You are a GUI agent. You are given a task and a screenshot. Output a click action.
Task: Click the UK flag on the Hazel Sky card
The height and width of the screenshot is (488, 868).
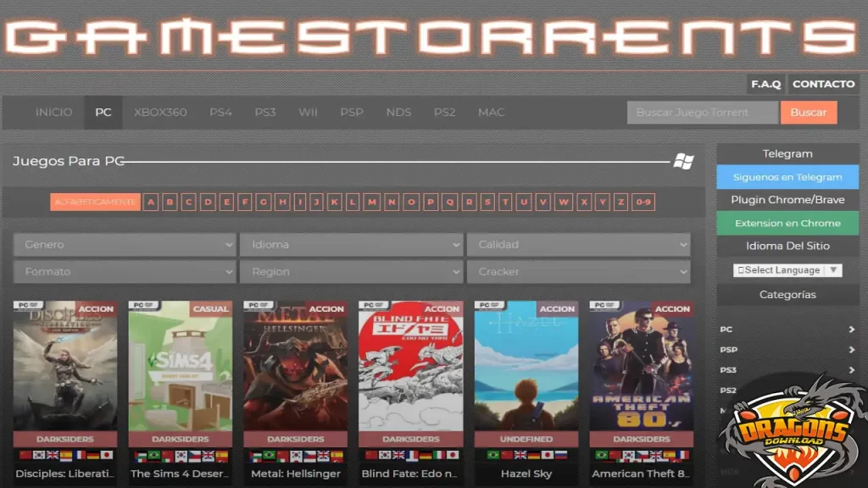(x=519, y=453)
